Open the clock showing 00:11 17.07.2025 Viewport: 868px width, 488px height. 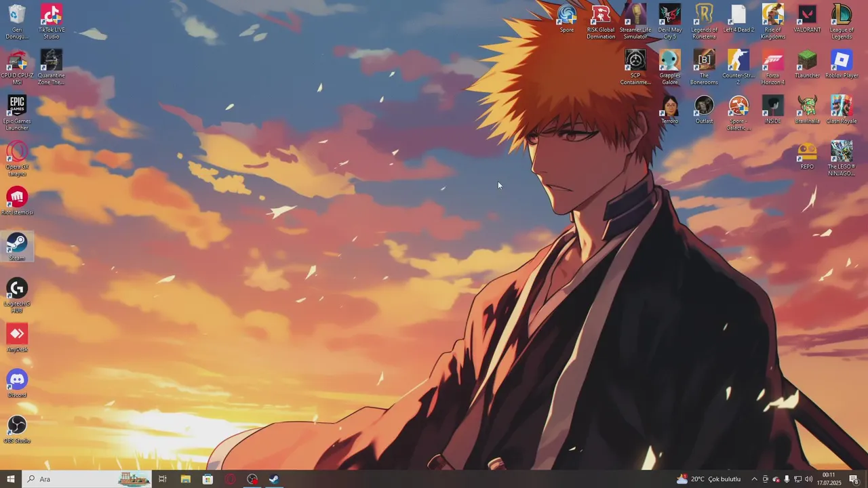[829, 479]
